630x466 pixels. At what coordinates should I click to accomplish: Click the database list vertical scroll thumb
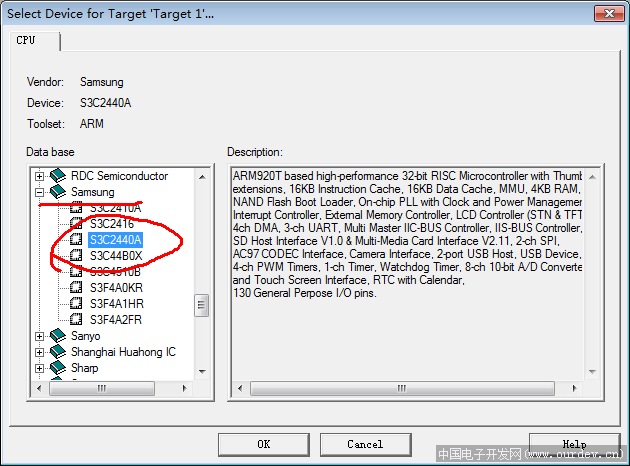click(202, 306)
